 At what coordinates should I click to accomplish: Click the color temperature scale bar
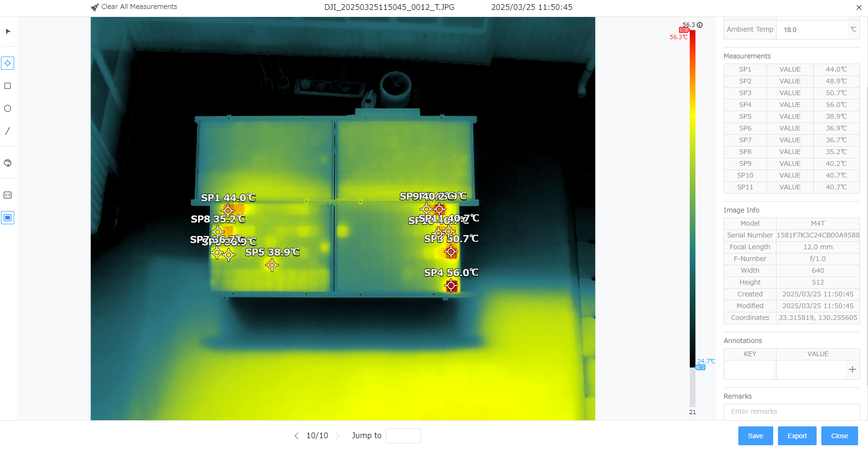[x=693, y=198]
